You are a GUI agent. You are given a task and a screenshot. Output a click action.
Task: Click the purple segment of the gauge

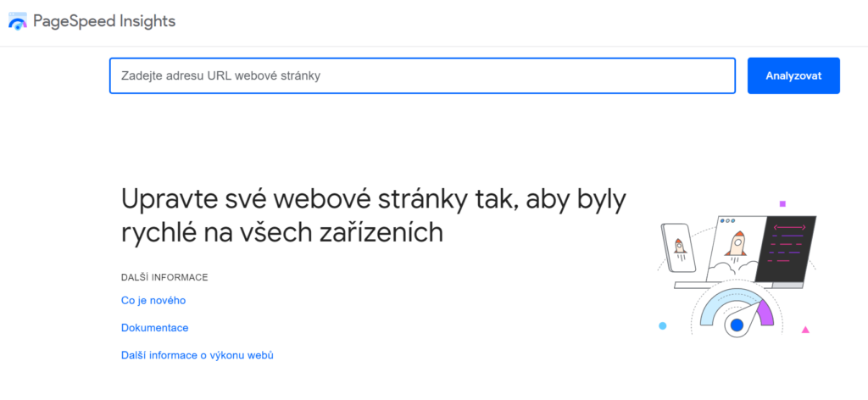pyautogui.click(x=765, y=313)
